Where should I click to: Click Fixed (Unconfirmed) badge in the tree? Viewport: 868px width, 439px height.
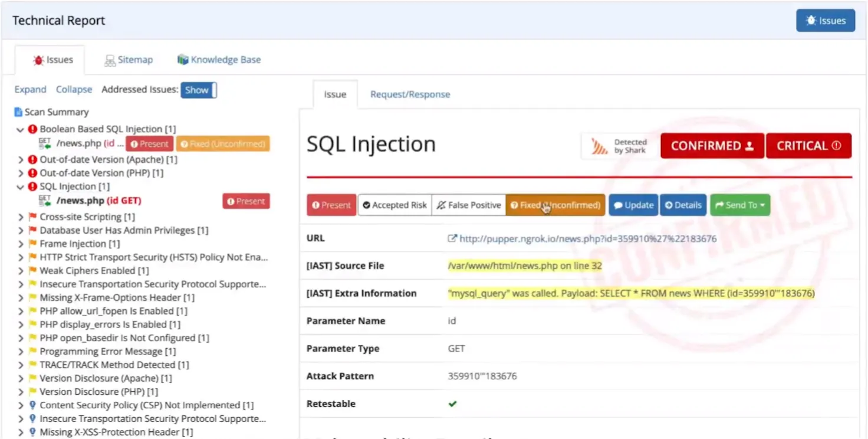[x=223, y=144]
